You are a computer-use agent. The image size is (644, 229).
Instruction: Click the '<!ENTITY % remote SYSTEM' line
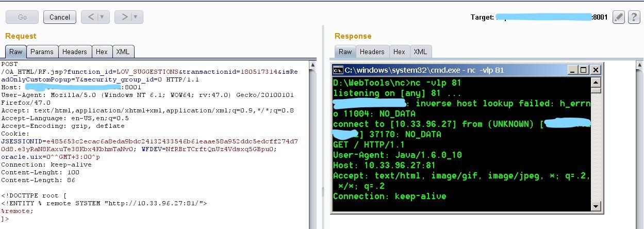tap(104, 204)
